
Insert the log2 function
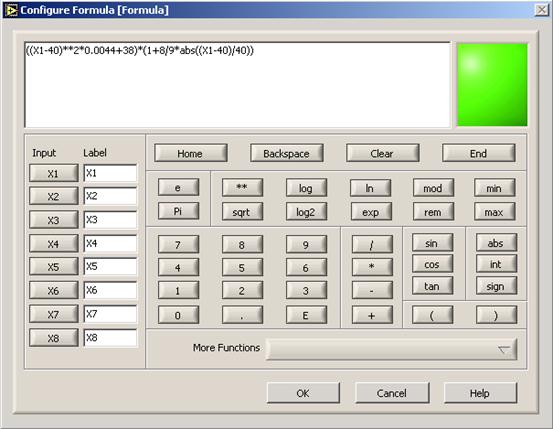click(306, 212)
